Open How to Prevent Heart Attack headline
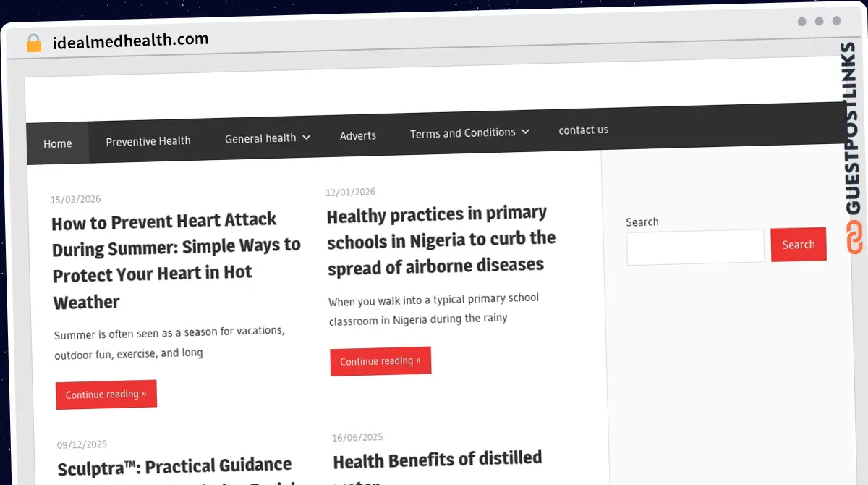868x485 pixels. [x=176, y=260]
